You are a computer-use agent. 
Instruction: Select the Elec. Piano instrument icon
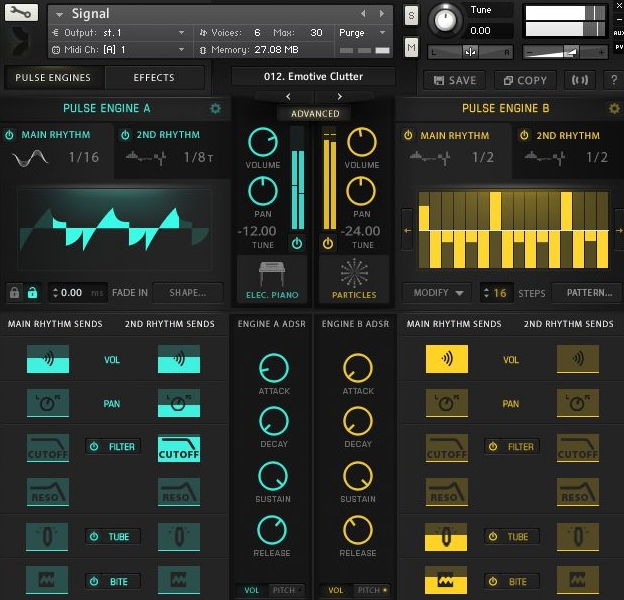[273, 278]
